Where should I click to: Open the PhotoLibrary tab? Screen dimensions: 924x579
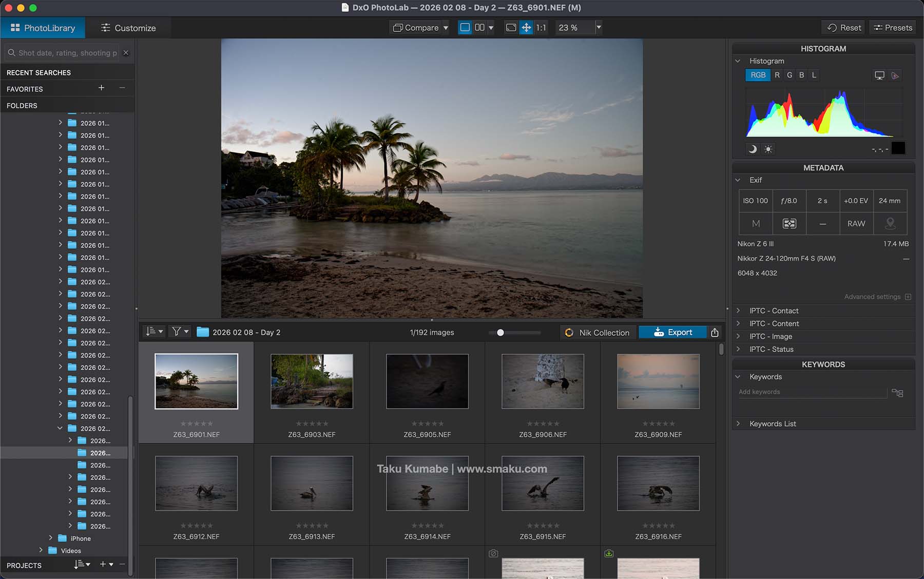click(x=43, y=28)
